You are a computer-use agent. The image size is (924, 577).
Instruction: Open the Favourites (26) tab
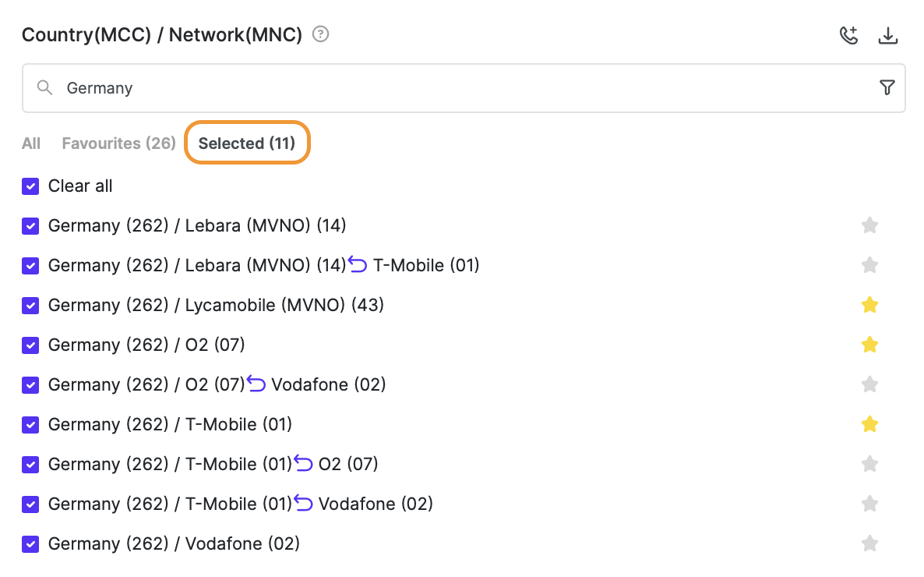click(x=118, y=143)
